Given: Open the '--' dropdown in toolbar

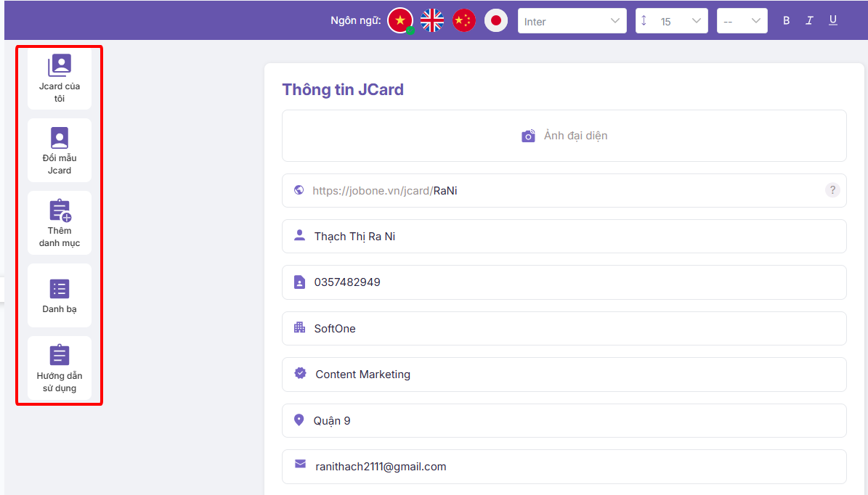Looking at the screenshot, I should tap(742, 21).
